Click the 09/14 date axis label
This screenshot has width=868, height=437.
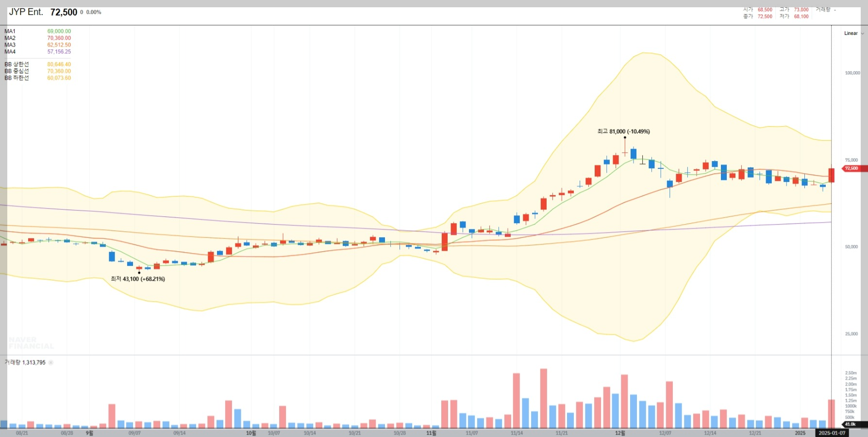(180, 433)
